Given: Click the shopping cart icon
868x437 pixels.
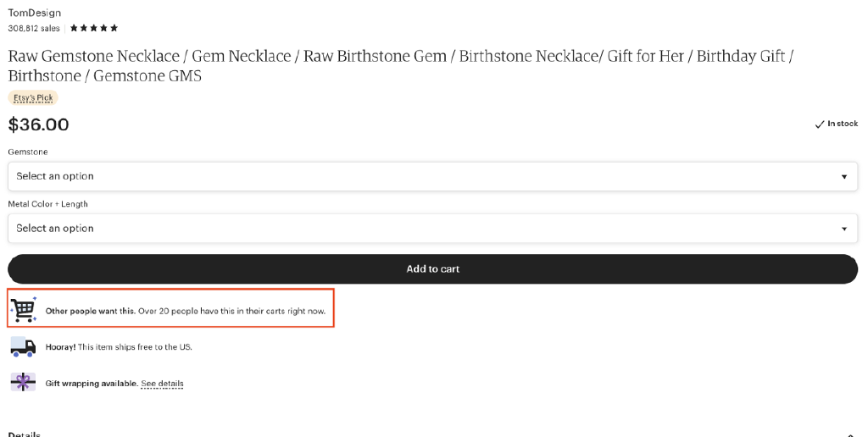Looking at the screenshot, I should tap(24, 310).
